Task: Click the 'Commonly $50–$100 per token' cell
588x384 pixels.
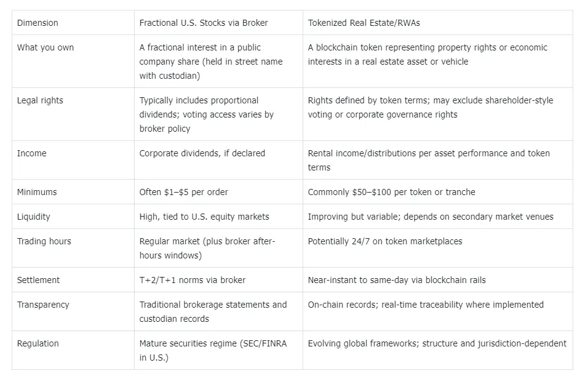Action: 392,192
